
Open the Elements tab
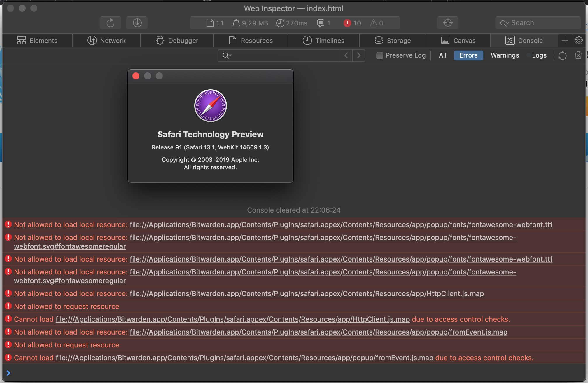click(x=37, y=41)
